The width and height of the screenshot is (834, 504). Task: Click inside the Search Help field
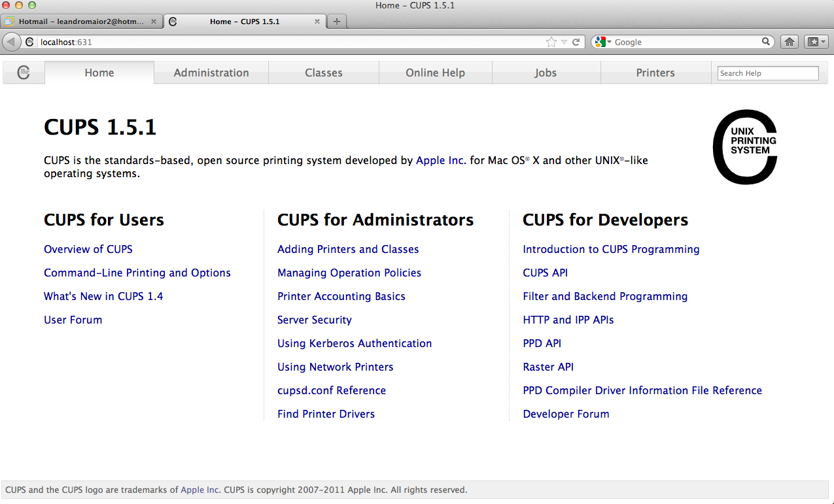point(767,73)
